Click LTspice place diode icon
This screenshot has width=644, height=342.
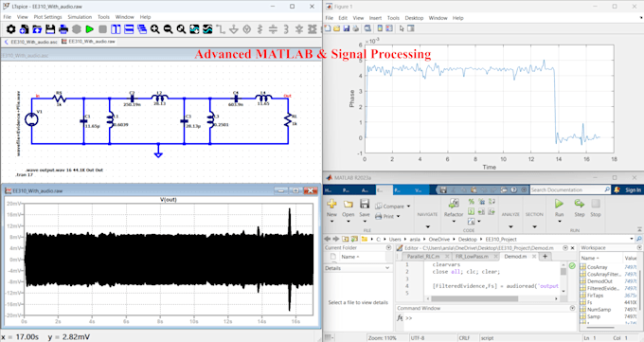(x=299, y=29)
